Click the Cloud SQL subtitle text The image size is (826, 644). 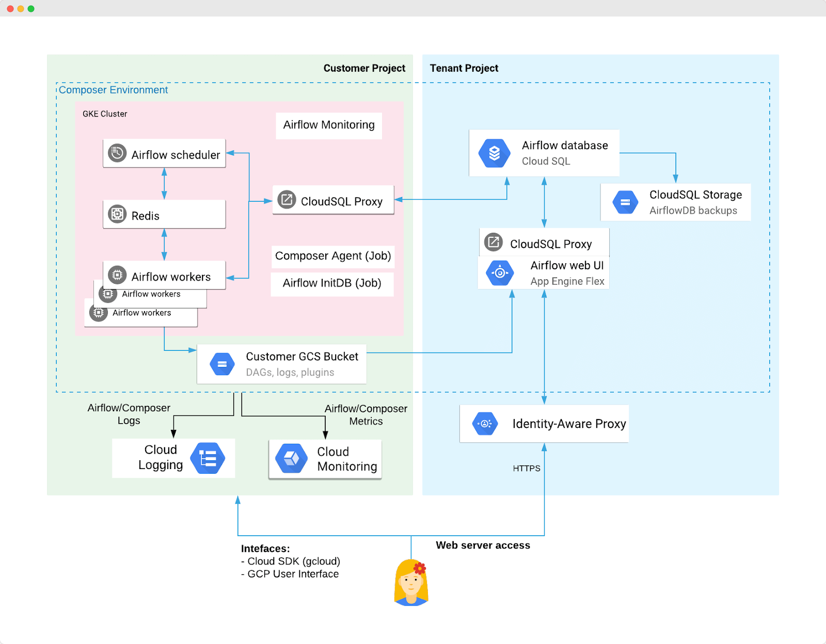tap(546, 161)
